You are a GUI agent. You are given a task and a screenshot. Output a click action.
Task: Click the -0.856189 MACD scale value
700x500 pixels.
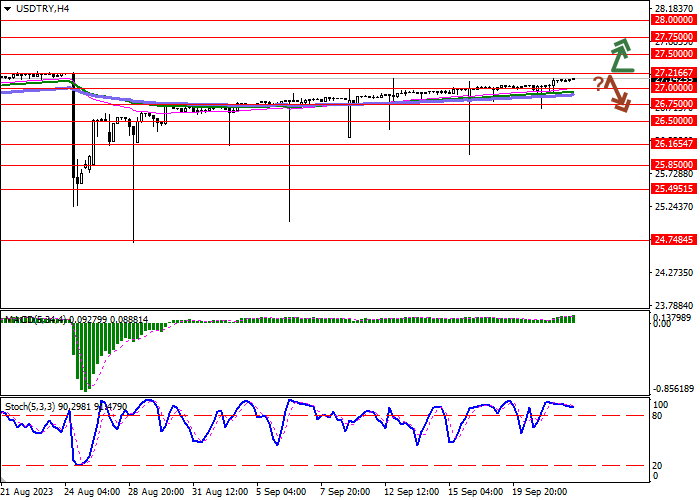[674, 389]
